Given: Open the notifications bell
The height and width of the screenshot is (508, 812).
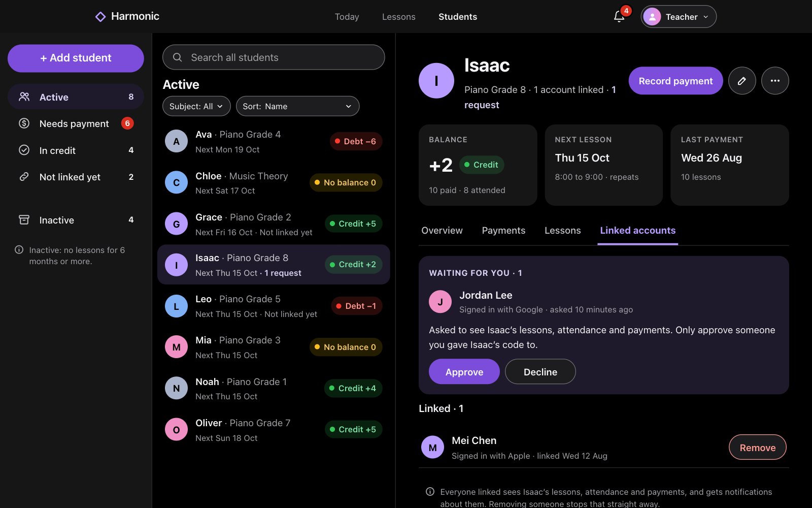Looking at the screenshot, I should (619, 17).
